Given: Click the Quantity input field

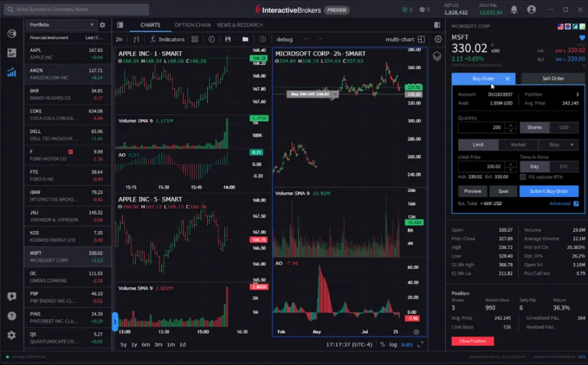Looking at the screenshot, I should coord(482,127).
